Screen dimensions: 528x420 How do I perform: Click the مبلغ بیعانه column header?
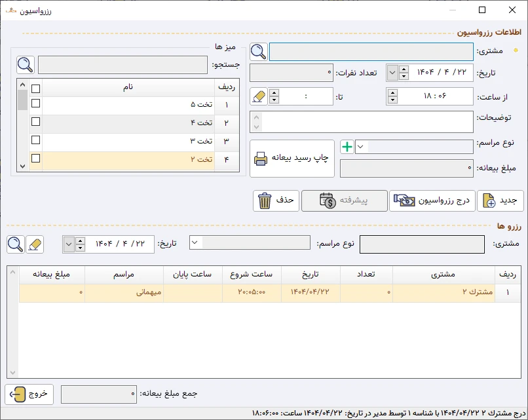pyautogui.click(x=52, y=275)
